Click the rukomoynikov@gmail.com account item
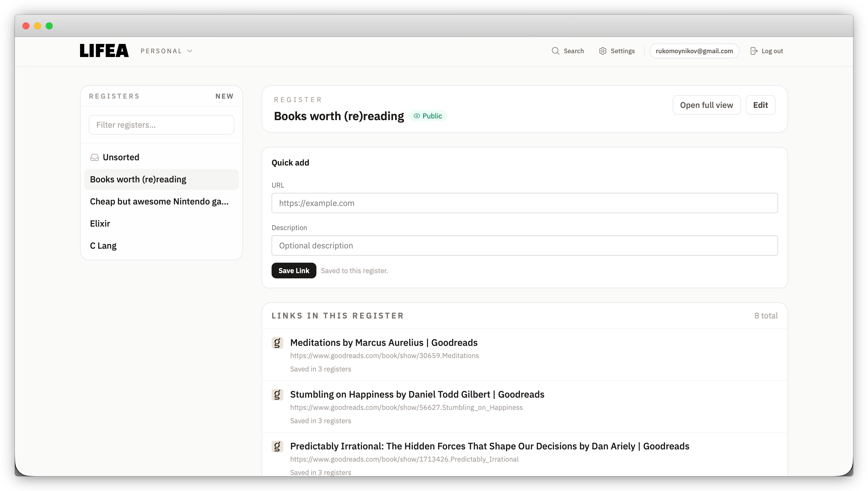 [x=694, y=51]
